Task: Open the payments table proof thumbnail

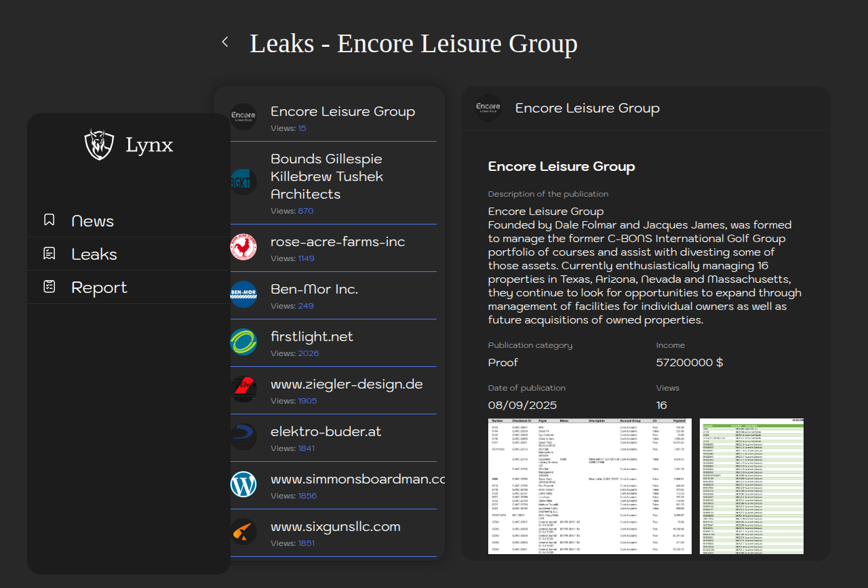Action: pos(590,486)
